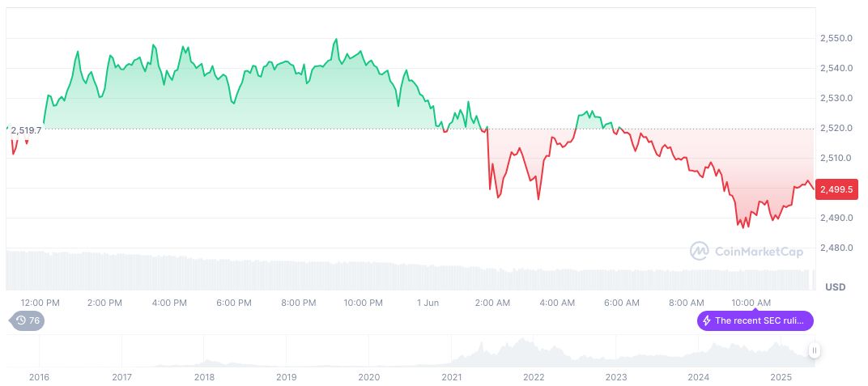The width and height of the screenshot is (868, 386).
Task: Click the 6:00 AM time axis label
Action: coord(622,303)
